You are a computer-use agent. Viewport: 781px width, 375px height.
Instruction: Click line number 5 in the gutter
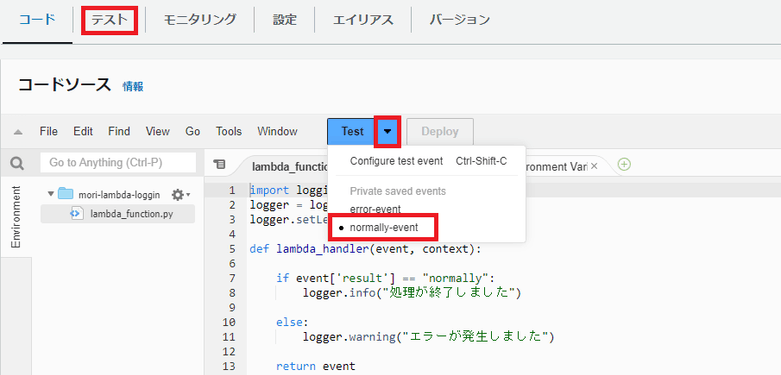[232, 249]
